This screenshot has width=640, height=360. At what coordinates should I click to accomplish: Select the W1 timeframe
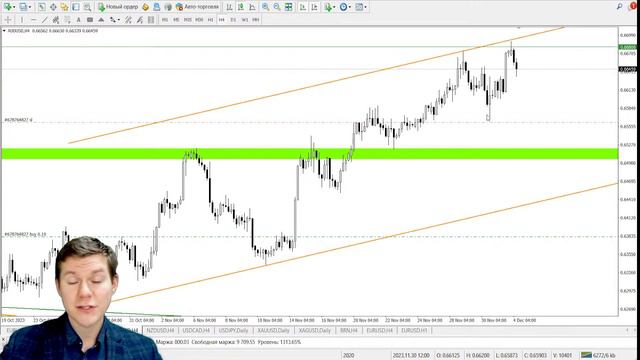[x=244, y=20]
